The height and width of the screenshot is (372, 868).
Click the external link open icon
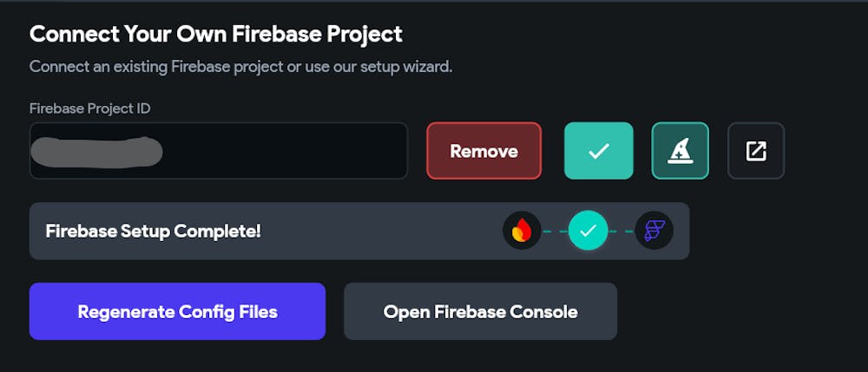pyautogui.click(x=756, y=150)
